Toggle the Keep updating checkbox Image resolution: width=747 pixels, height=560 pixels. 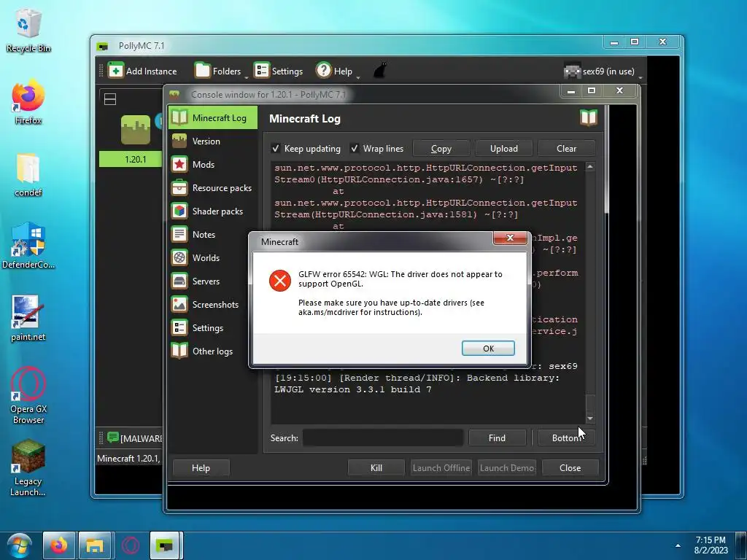coord(275,149)
